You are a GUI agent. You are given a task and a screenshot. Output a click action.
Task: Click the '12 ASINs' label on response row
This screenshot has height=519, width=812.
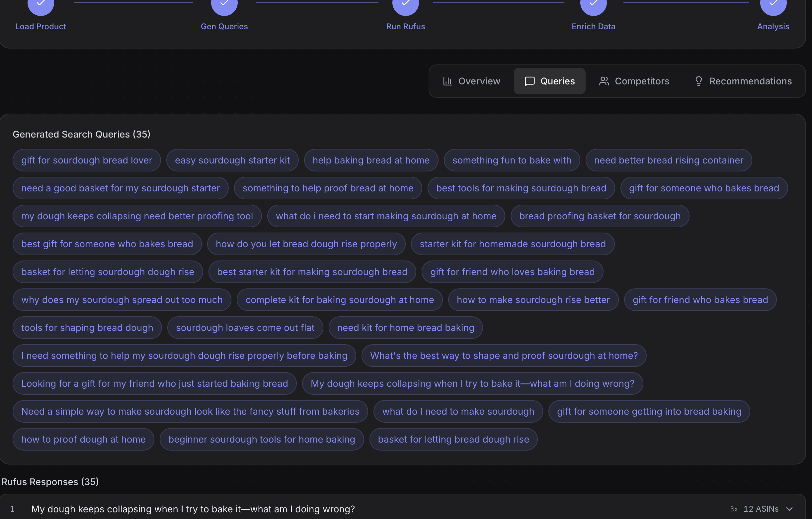(x=761, y=509)
